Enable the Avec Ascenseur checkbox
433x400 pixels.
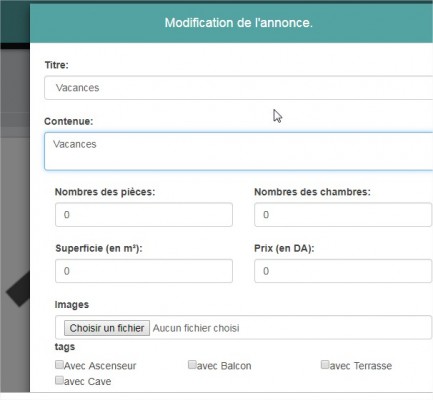click(59, 365)
